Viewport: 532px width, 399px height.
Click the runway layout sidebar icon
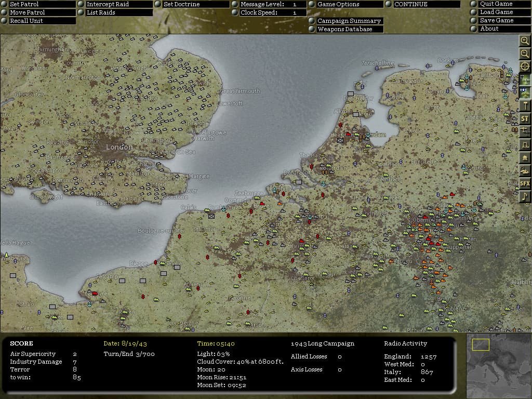coord(525,131)
